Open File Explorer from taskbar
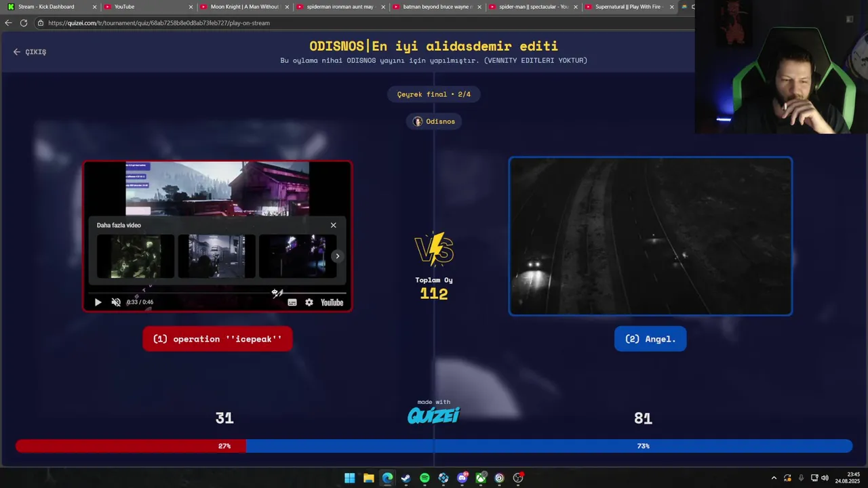This screenshot has height=488, width=868. click(369, 478)
